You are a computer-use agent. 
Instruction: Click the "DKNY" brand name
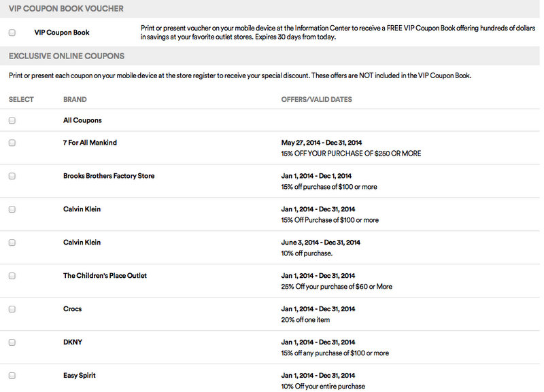pos(73,342)
